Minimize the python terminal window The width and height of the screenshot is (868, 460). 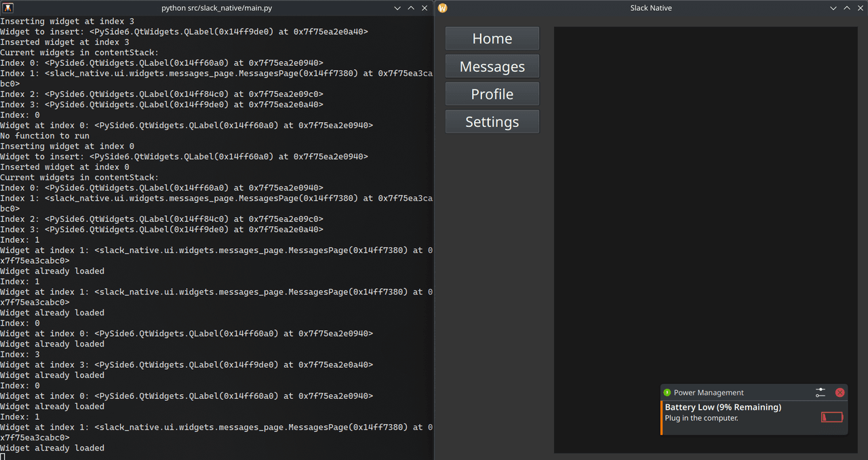coord(398,8)
